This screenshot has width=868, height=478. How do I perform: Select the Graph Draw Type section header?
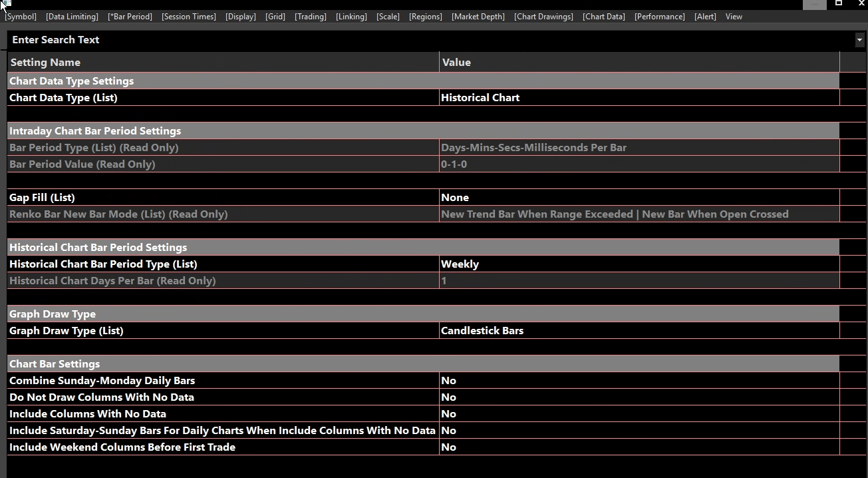pyautogui.click(x=423, y=314)
